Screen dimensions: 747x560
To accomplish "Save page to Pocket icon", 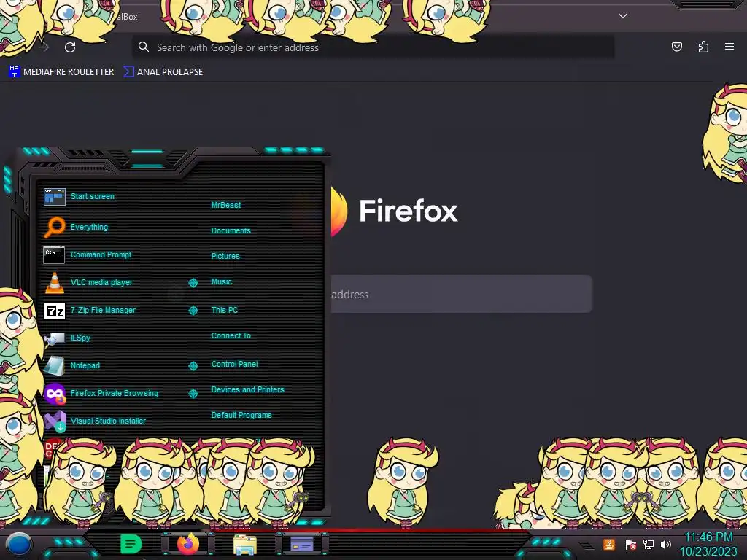I will click(676, 47).
